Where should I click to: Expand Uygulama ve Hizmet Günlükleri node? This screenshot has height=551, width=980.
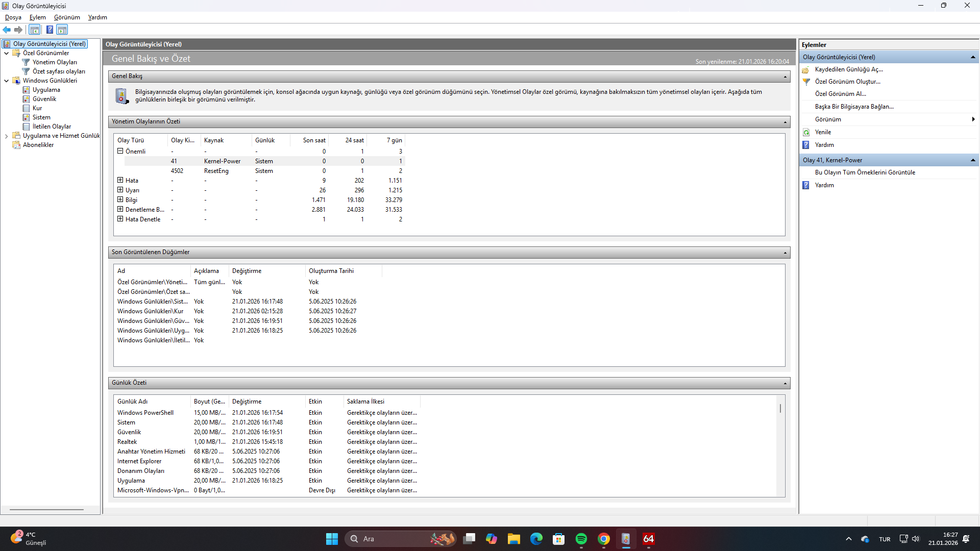pos(6,136)
